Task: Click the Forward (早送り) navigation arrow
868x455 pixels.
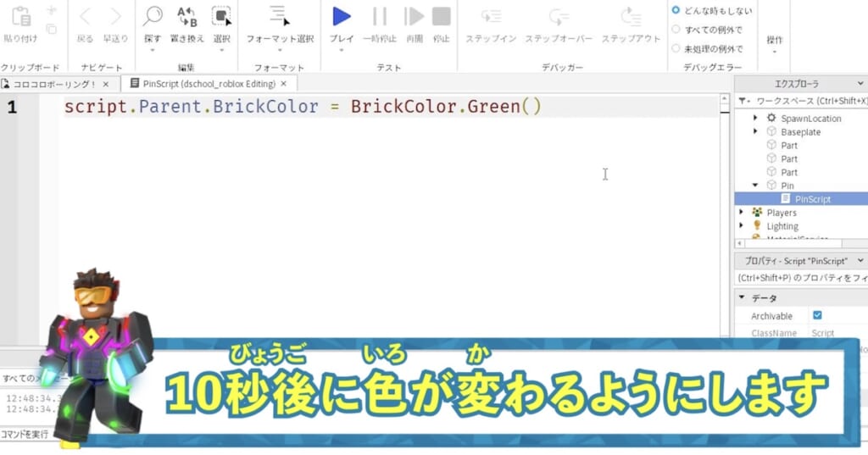Action: (115, 17)
